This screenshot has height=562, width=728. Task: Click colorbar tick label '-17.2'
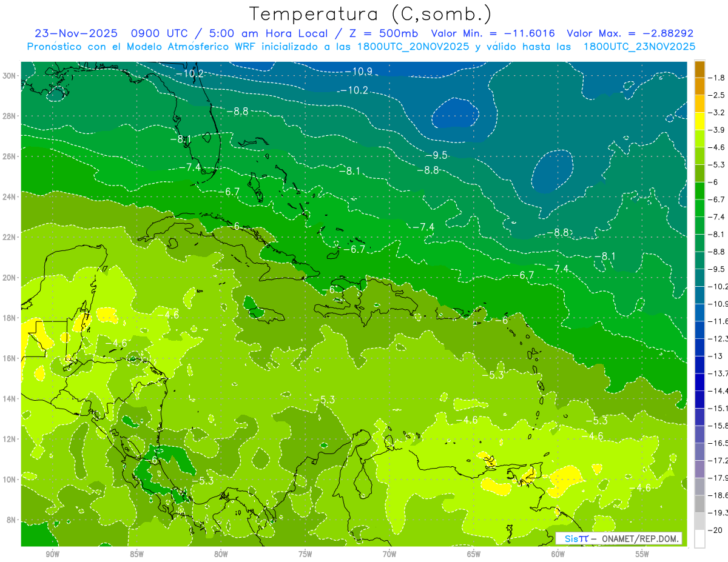click(716, 461)
